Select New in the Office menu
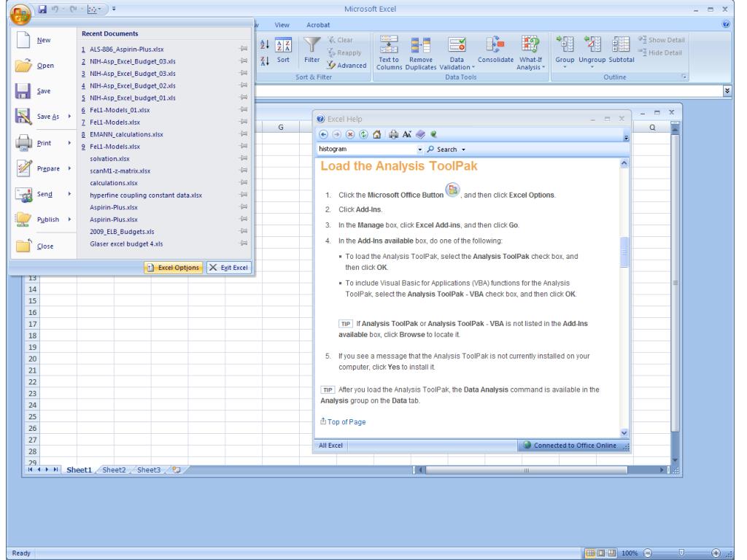747x560 pixels. tap(43, 41)
